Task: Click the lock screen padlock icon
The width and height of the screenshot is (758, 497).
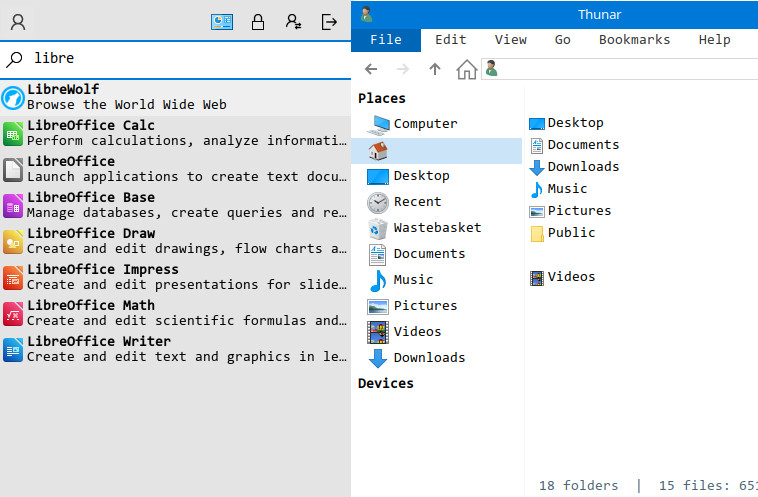Action: [258, 22]
